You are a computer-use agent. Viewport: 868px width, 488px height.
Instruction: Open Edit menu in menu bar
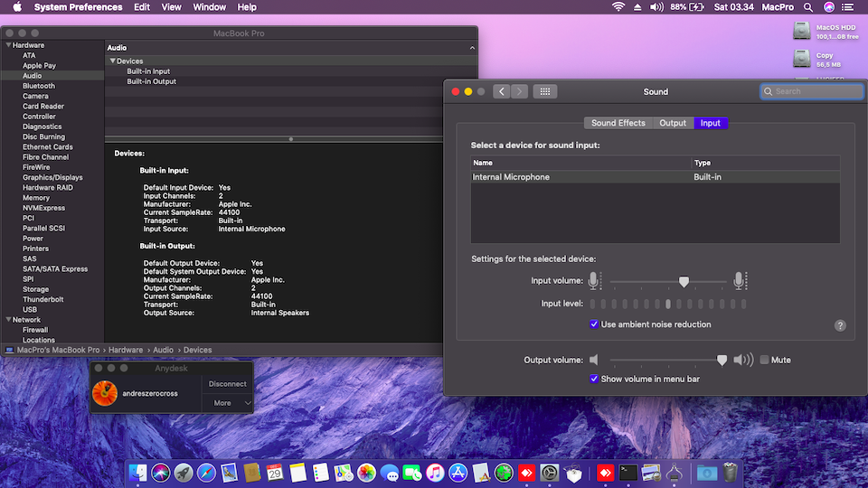(x=142, y=7)
